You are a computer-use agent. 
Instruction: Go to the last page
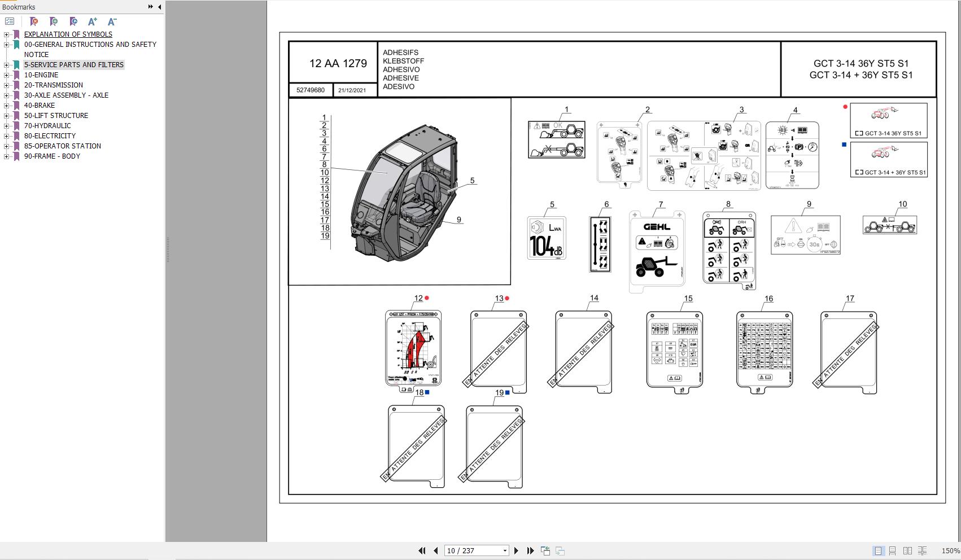(530, 550)
